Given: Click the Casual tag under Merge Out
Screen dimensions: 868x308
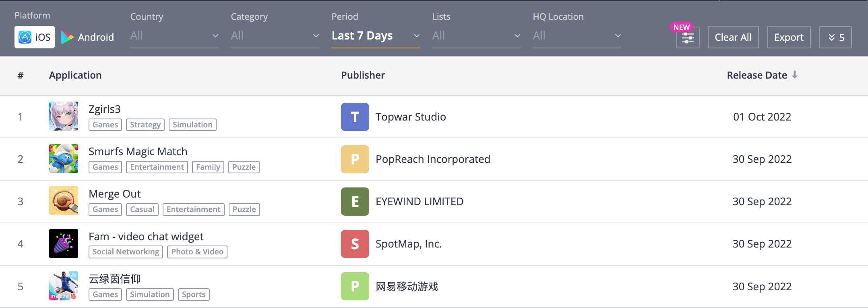Looking at the screenshot, I should coord(142,209).
